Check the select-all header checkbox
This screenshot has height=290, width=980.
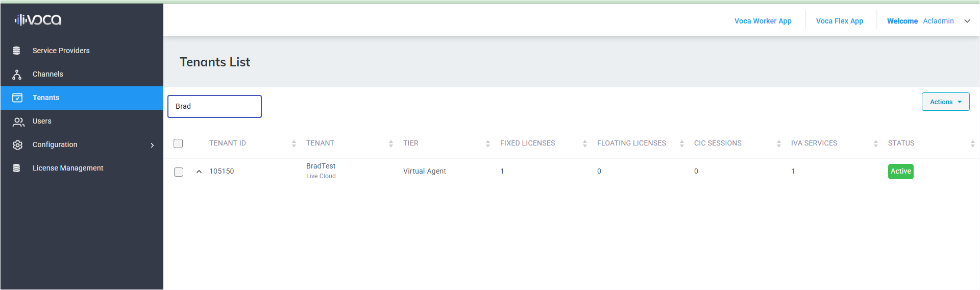point(178,143)
